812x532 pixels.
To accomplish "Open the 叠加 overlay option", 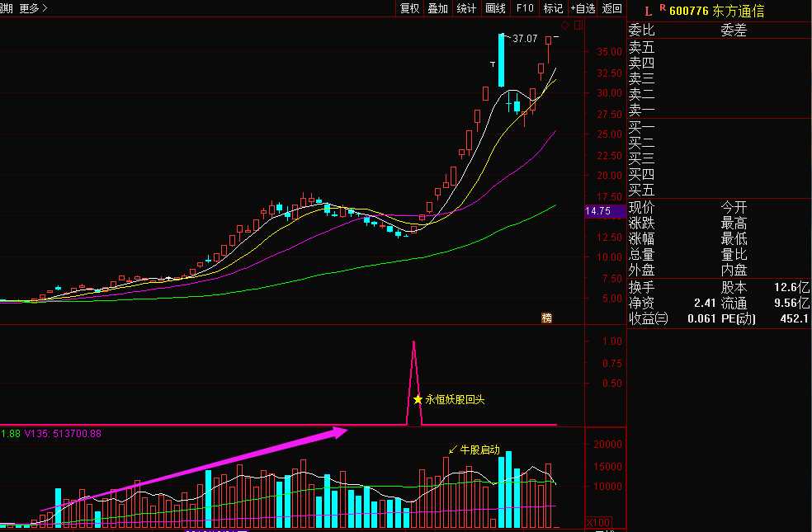I will pos(437,8).
